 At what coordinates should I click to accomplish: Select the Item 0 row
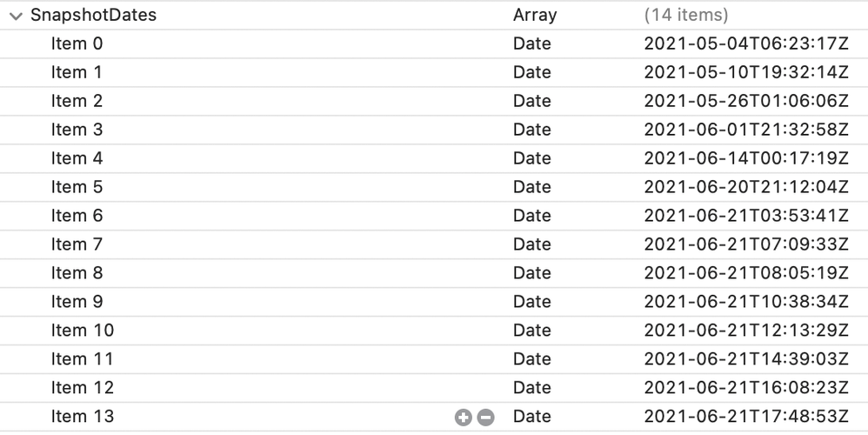point(434,43)
